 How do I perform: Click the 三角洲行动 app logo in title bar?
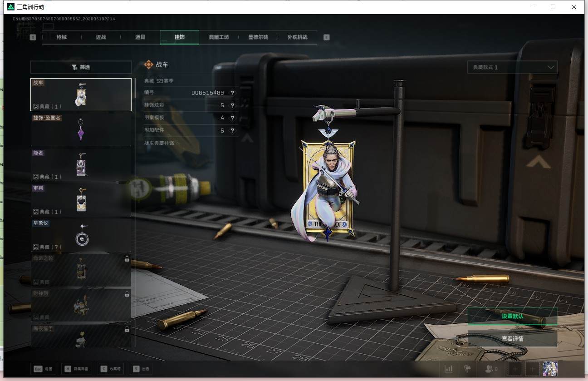[x=11, y=7]
